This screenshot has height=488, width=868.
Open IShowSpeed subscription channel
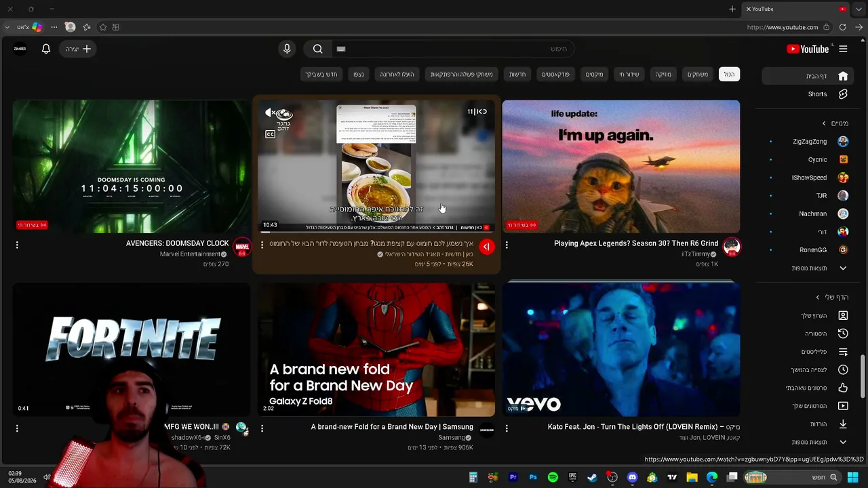coord(809,178)
